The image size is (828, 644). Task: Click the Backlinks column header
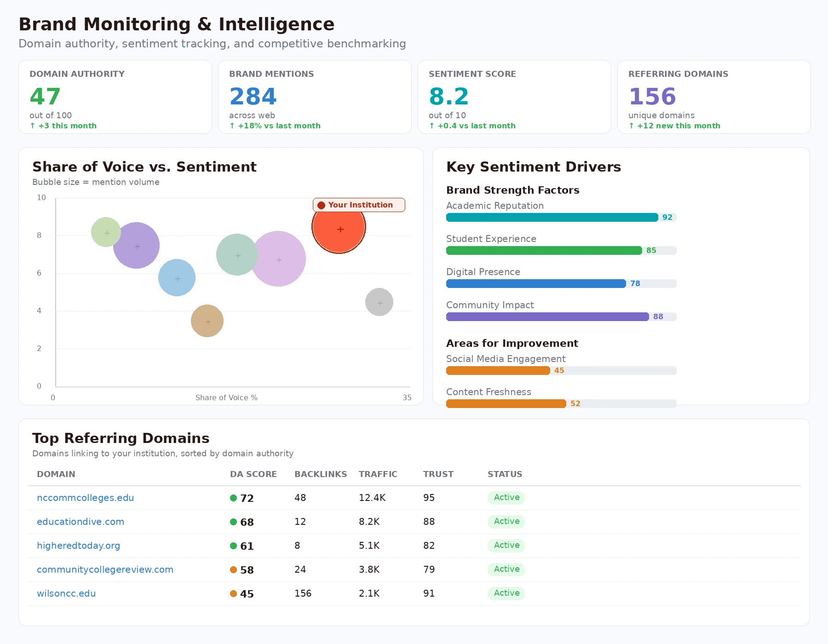(x=321, y=474)
